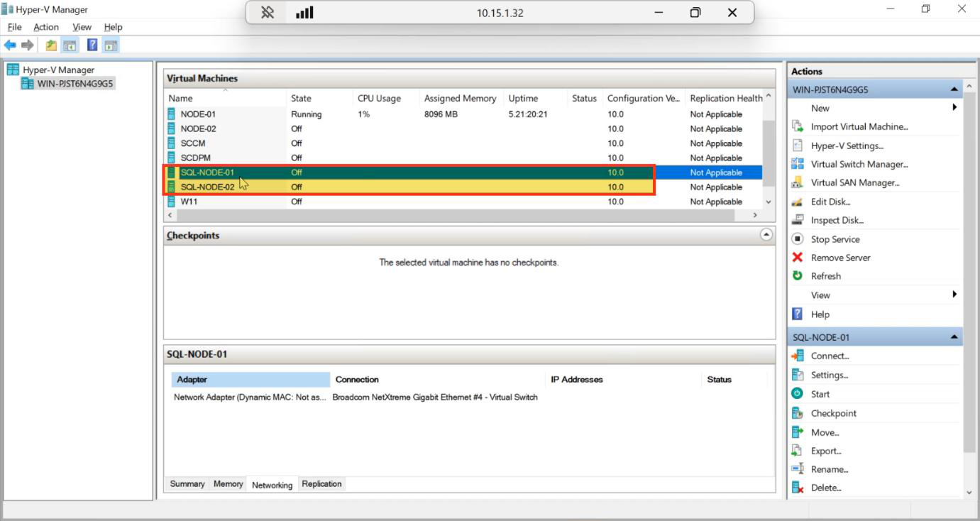Click the Edit Disk icon
The image size is (980, 521).
[x=798, y=202]
